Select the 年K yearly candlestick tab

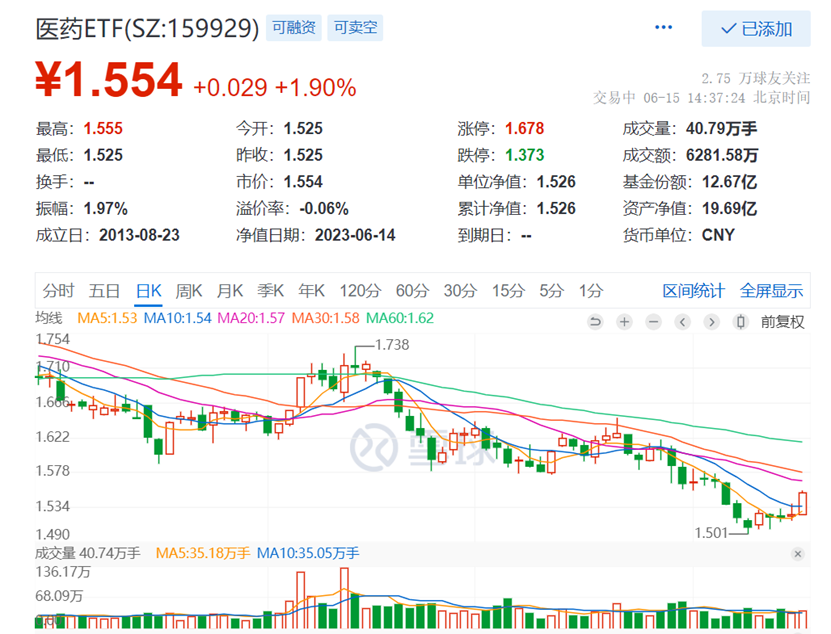point(311,290)
